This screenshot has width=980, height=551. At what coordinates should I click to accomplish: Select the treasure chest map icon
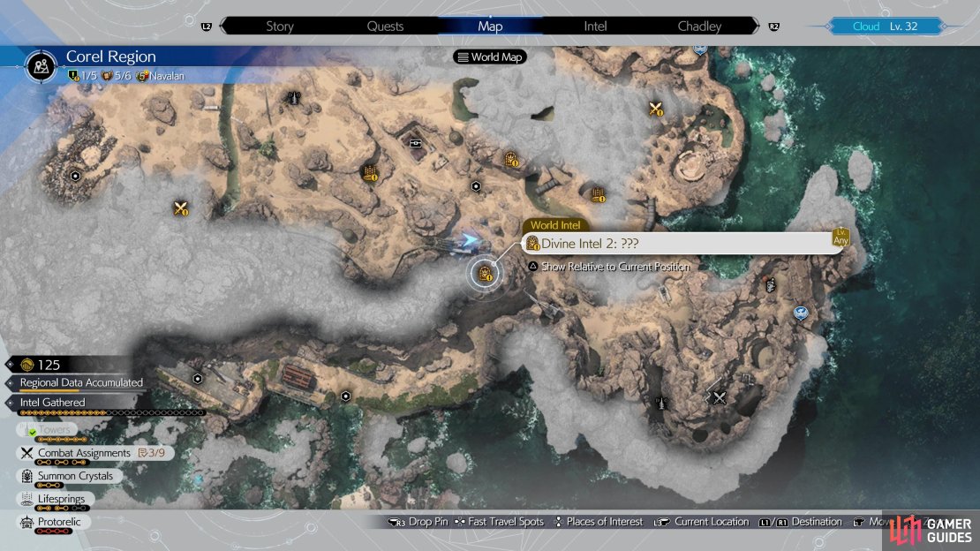click(416, 143)
